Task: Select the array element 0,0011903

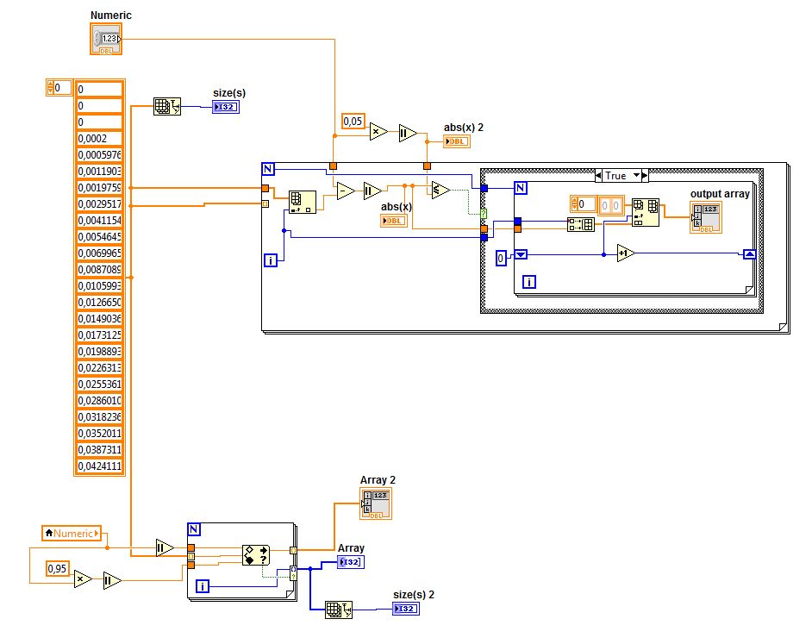Action: (99, 171)
